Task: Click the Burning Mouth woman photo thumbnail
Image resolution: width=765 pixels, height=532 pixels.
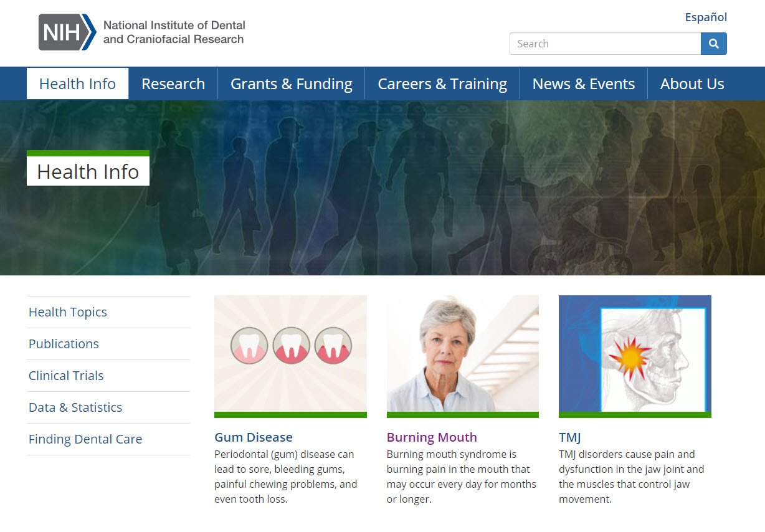Action: click(x=462, y=356)
